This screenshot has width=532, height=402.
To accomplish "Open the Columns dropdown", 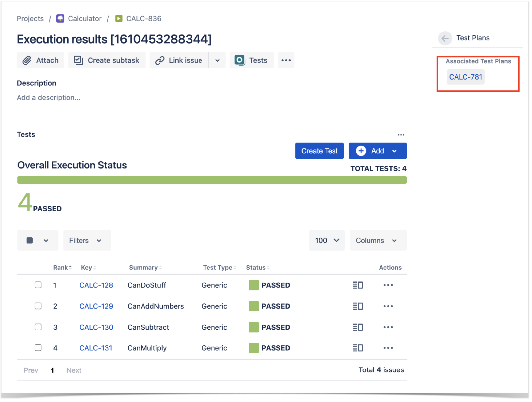I will [378, 240].
